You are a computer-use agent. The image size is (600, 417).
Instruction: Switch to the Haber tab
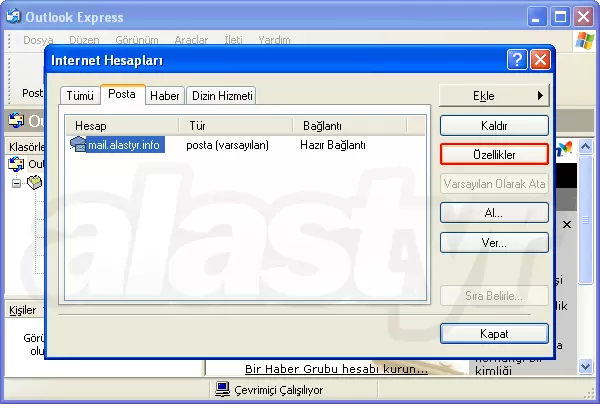[165, 95]
